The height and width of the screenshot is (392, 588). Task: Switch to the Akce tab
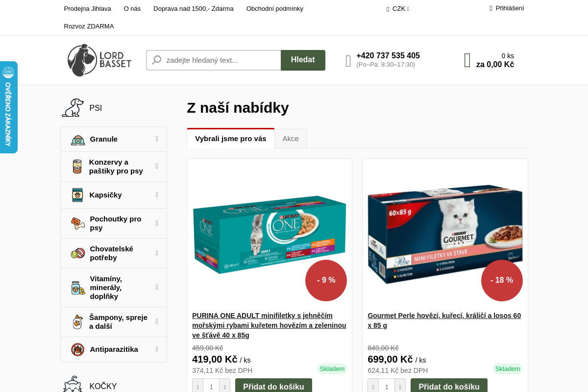click(291, 139)
